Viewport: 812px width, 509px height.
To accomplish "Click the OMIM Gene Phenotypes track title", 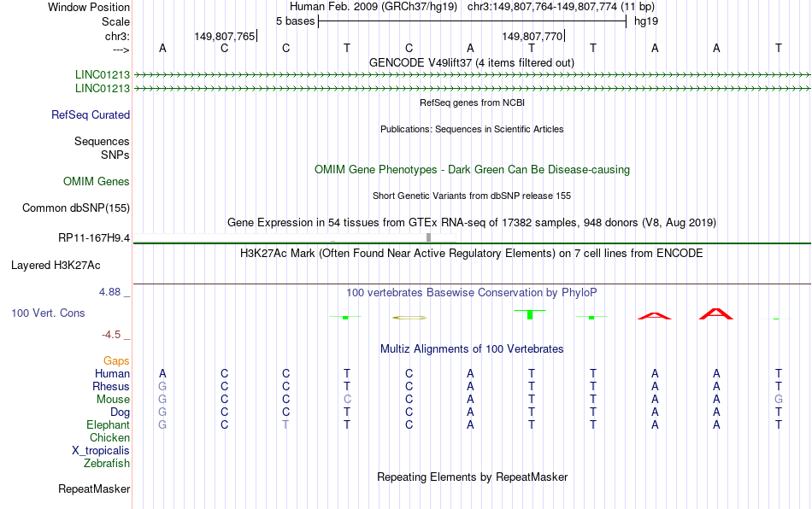I will click(472, 170).
